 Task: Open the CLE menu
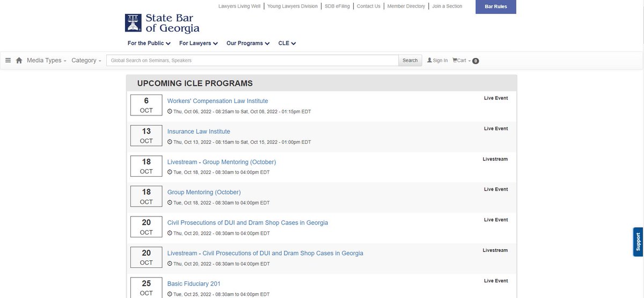pyautogui.click(x=287, y=43)
